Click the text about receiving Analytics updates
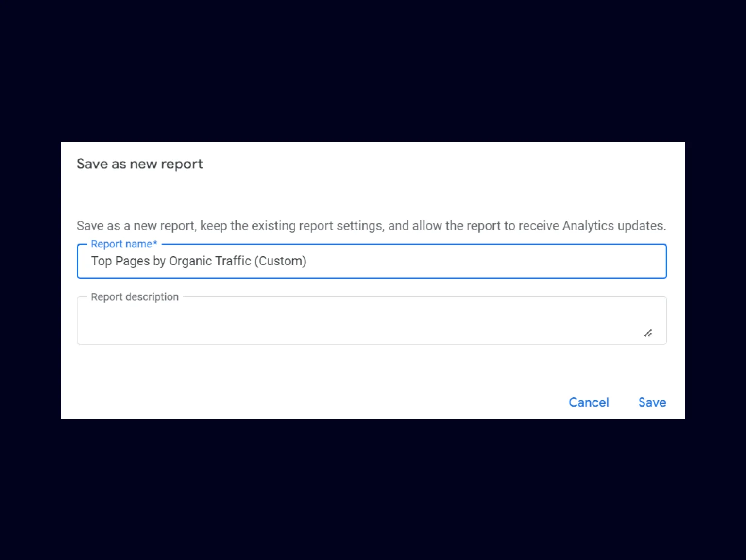The height and width of the screenshot is (560, 746). coord(372,226)
